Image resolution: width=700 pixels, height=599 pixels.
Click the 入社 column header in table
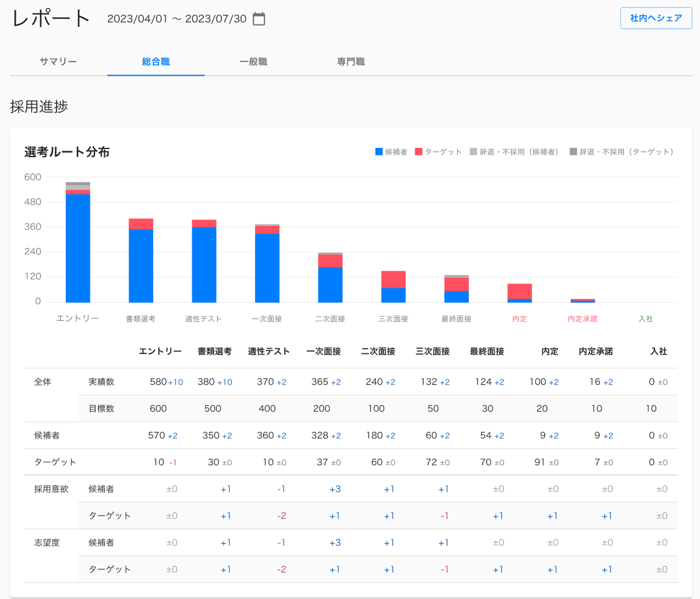point(659,351)
